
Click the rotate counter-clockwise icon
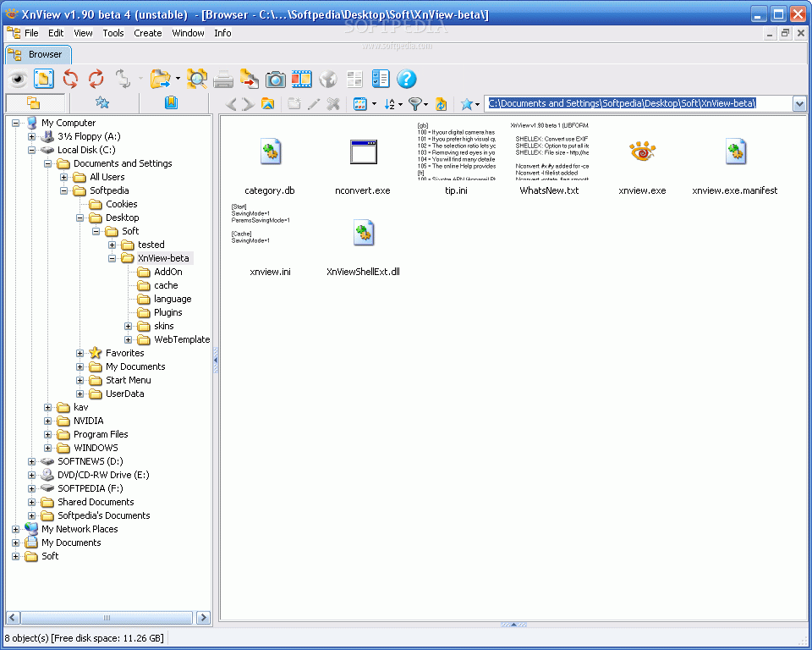(x=70, y=80)
